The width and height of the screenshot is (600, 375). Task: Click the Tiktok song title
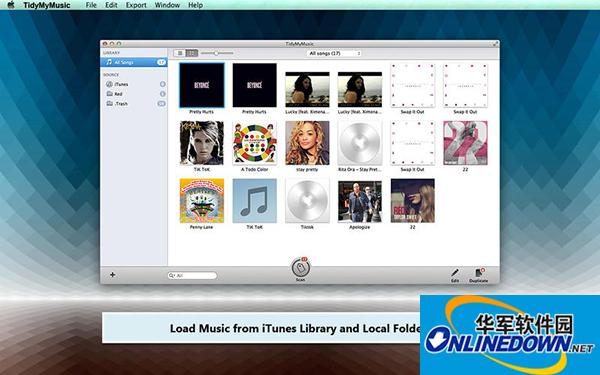pos(307,227)
